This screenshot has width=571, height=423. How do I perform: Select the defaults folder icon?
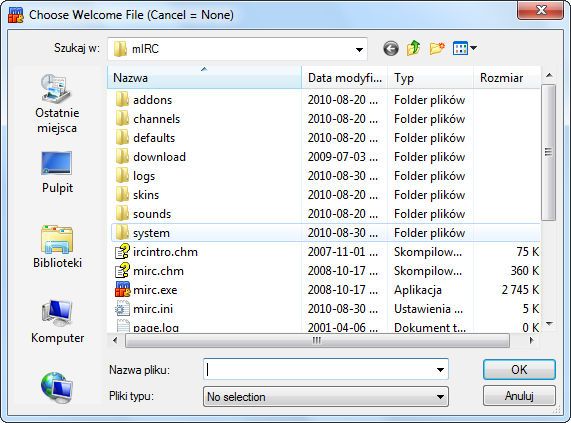tap(122, 138)
